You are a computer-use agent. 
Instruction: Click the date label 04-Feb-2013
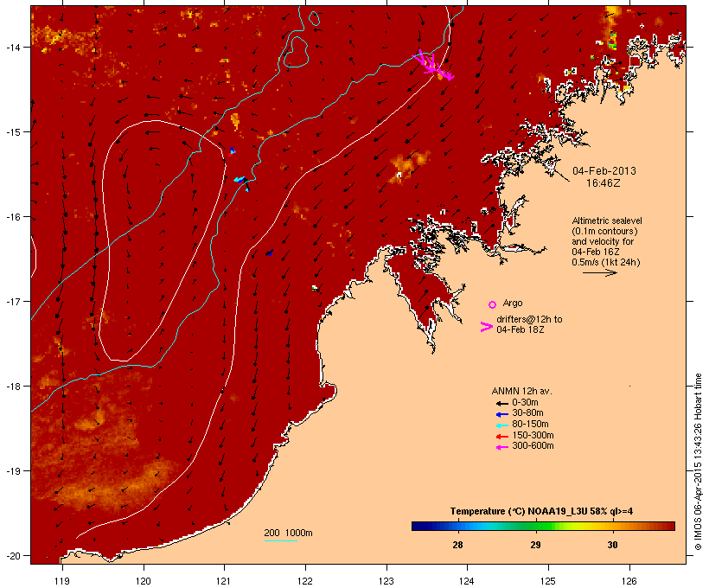(604, 171)
